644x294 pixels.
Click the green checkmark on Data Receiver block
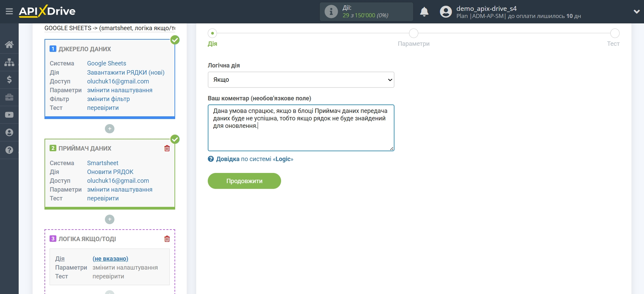point(175,139)
